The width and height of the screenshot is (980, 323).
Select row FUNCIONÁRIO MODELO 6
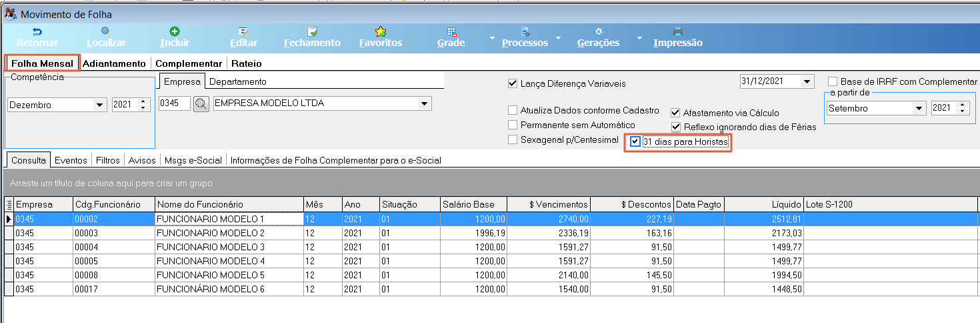click(x=492, y=289)
